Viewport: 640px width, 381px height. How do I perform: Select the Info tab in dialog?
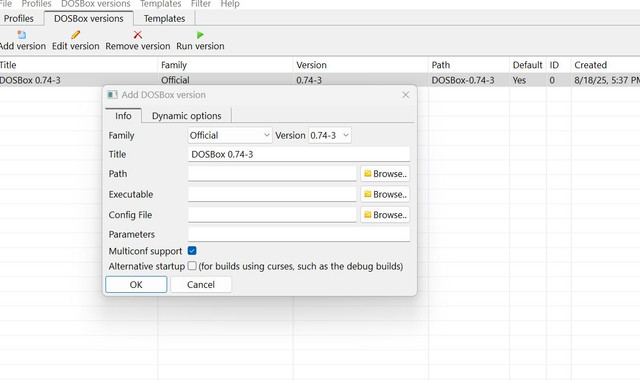(123, 116)
